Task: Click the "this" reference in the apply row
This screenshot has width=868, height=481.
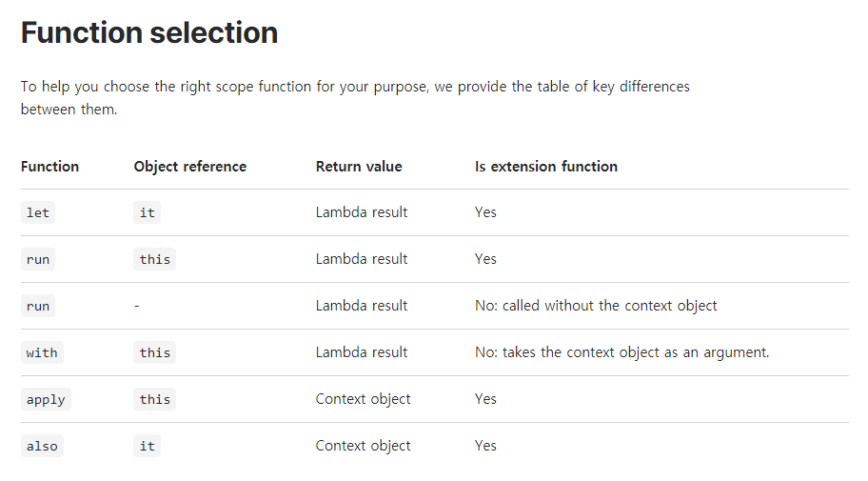Action: tap(154, 399)
